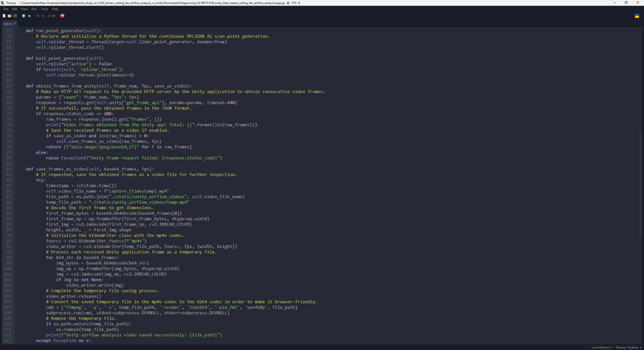Open the File menu
This screenshot has height=350, width=644.
pyautogui.click(x=6, y=9)
